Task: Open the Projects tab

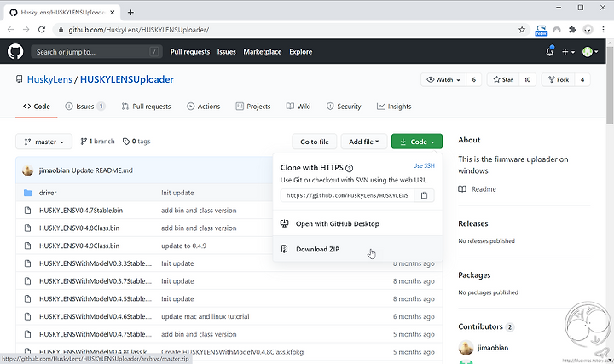Action: pyautogui.click(x=253, y=106)
